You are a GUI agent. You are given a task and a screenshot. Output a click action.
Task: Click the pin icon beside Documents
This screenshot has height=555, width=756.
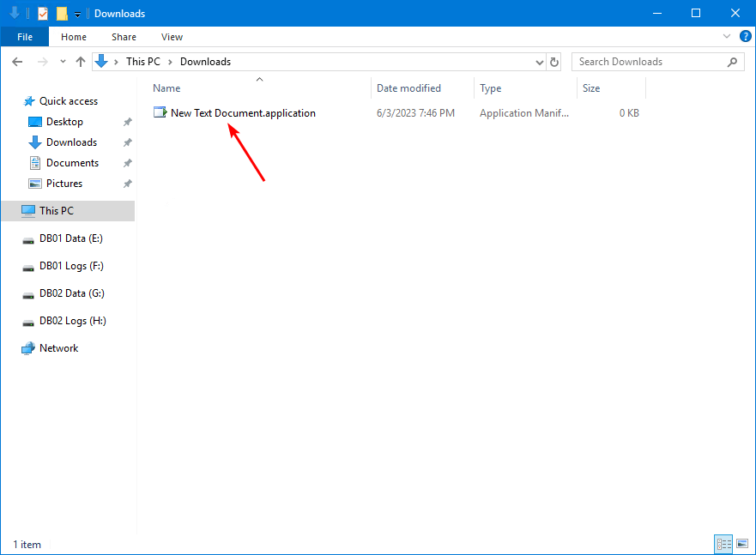point(127,163)
